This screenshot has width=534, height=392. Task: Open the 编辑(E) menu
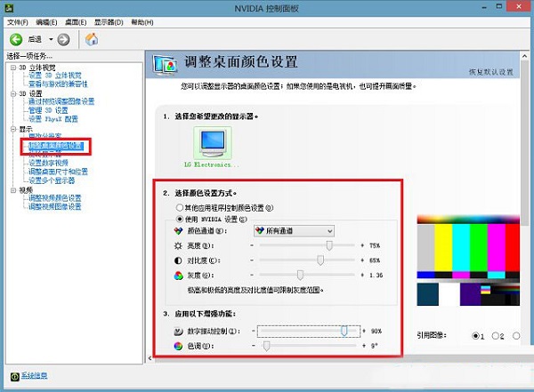(x=46, y=22)
